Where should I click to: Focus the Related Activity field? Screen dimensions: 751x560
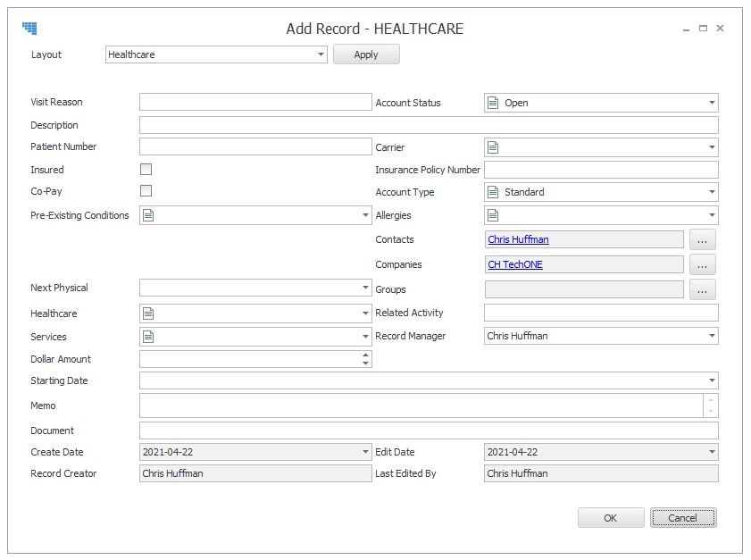point(602,313)
